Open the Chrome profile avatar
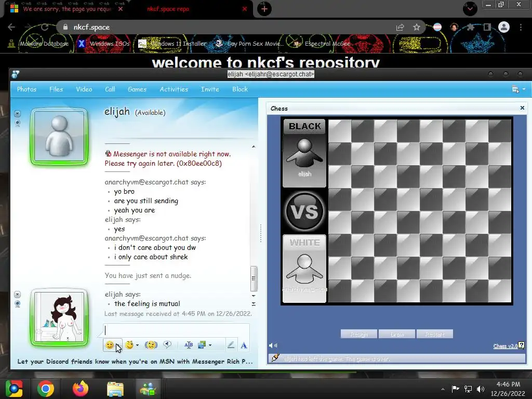Screen dimensions: 532x399 504,27
